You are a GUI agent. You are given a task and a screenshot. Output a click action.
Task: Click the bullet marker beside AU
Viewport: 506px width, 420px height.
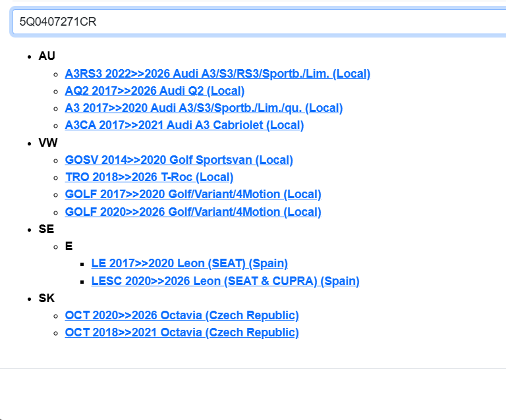[x=30, y=57]
